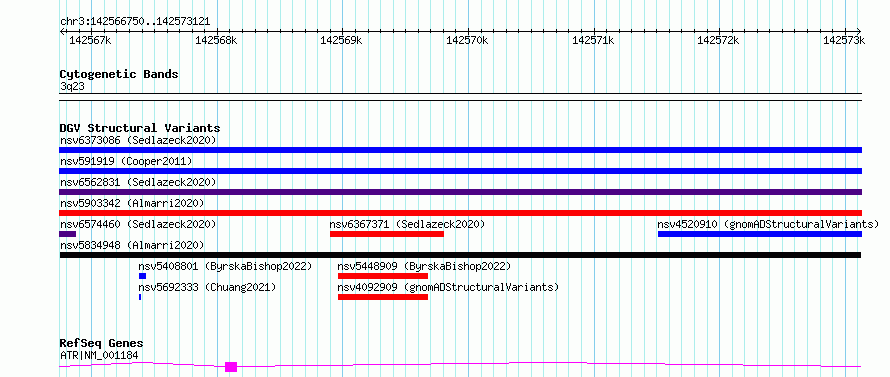Select the tiny blue nsv5692333 marker
This screenshot has height=377, width=890.
click(140, 297)
